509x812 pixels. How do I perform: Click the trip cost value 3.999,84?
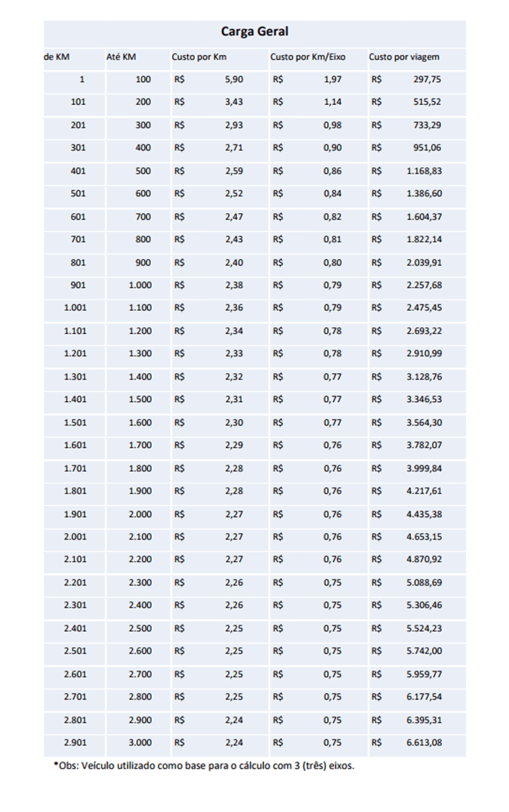[424, 469]
